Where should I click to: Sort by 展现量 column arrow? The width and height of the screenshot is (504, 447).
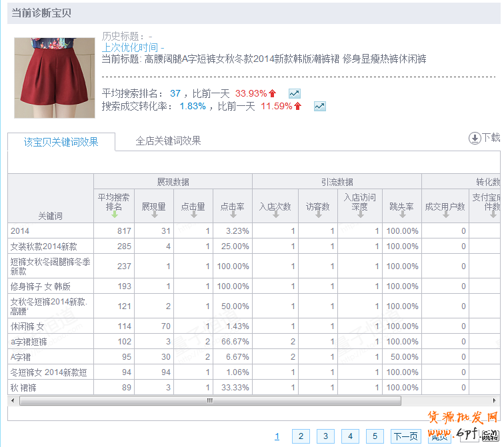click(153, 215)
